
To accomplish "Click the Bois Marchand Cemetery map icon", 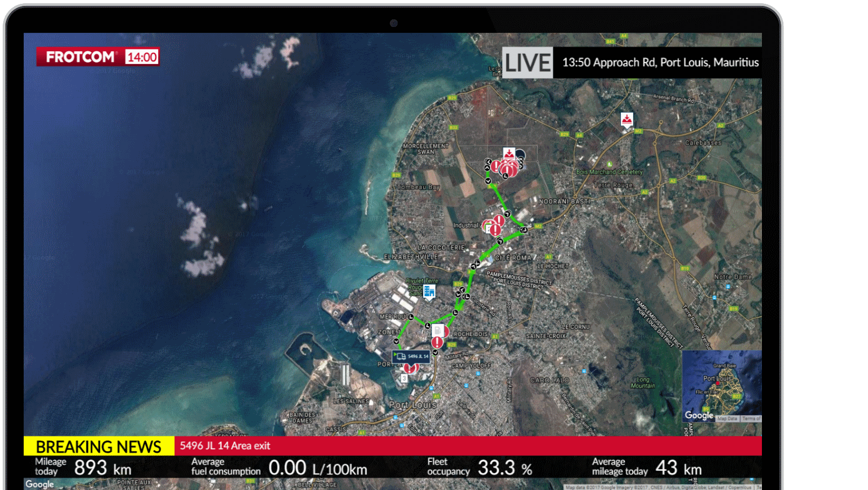I will pos(610,164).
